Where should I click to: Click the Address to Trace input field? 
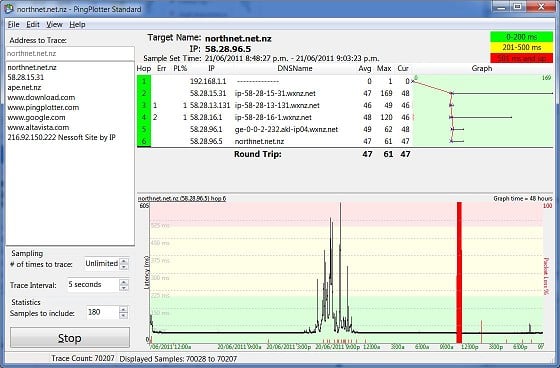[x=70, y=54]
